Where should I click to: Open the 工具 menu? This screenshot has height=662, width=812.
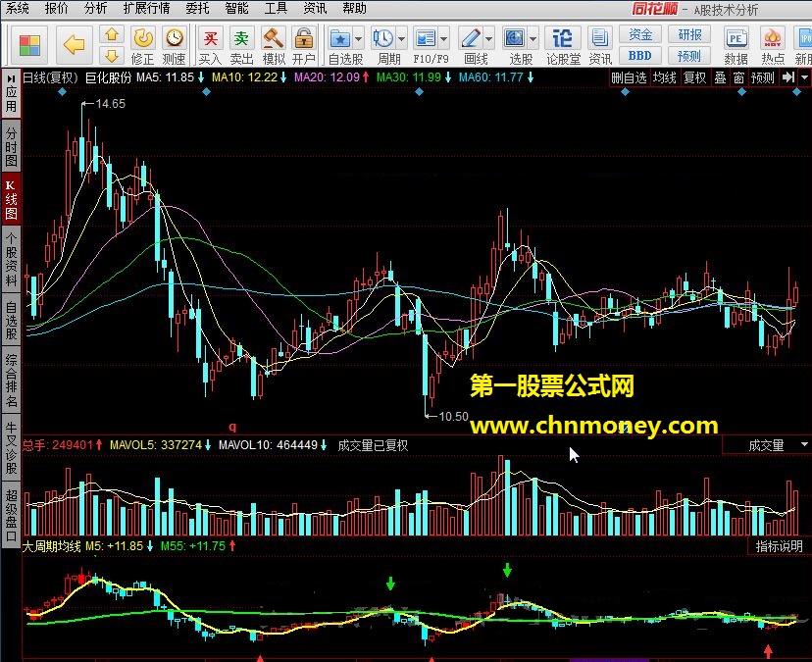tap(276, 8)
